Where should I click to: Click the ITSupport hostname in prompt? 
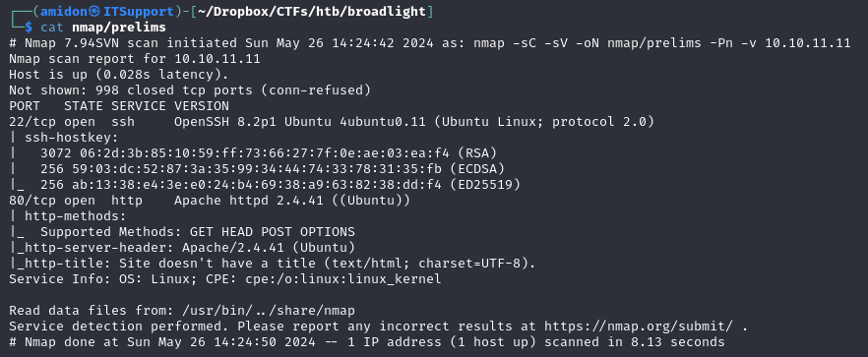point(136,12)
